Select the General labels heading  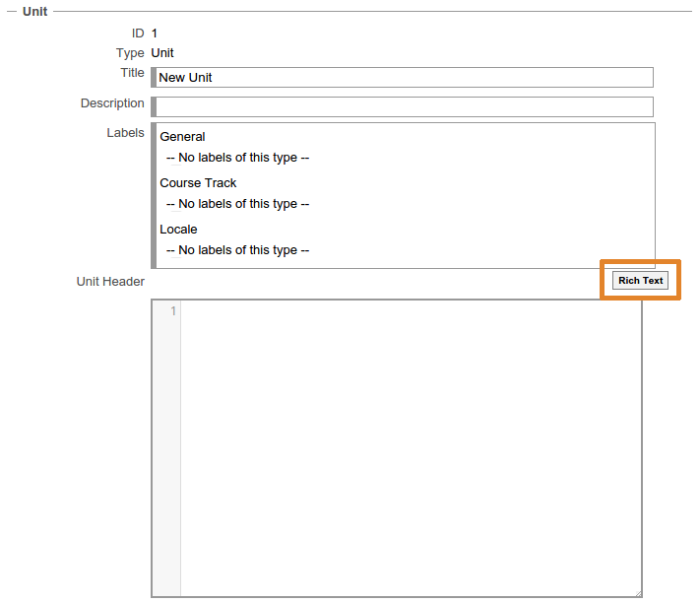182,137
